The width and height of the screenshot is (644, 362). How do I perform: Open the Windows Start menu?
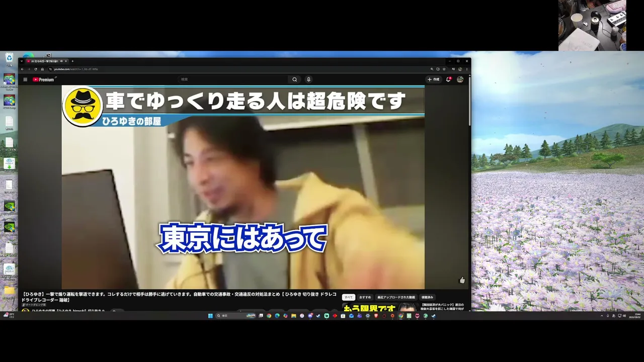click(x=211, y=316)
